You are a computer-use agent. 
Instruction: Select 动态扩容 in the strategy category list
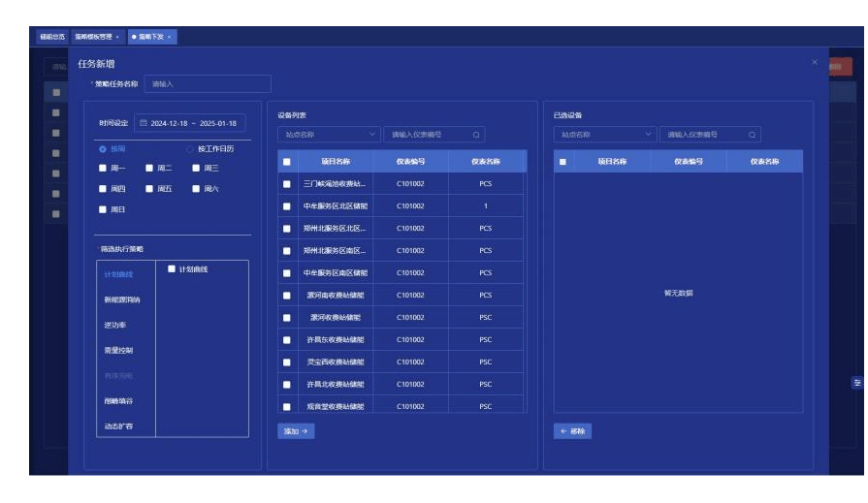point(118,426)
